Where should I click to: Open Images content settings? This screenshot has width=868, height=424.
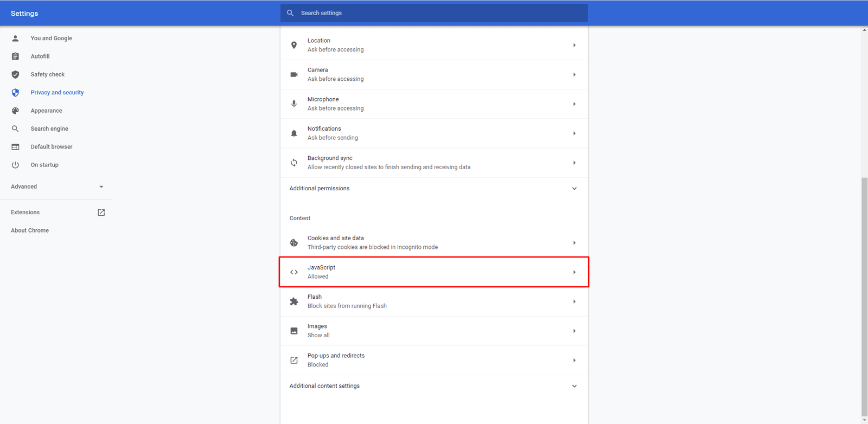(x=434, y=331)
